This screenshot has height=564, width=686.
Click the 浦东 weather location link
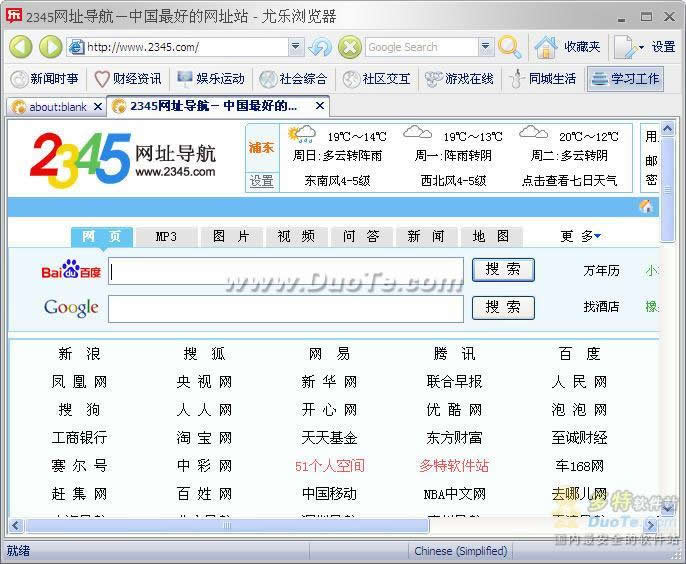(262, 147)
